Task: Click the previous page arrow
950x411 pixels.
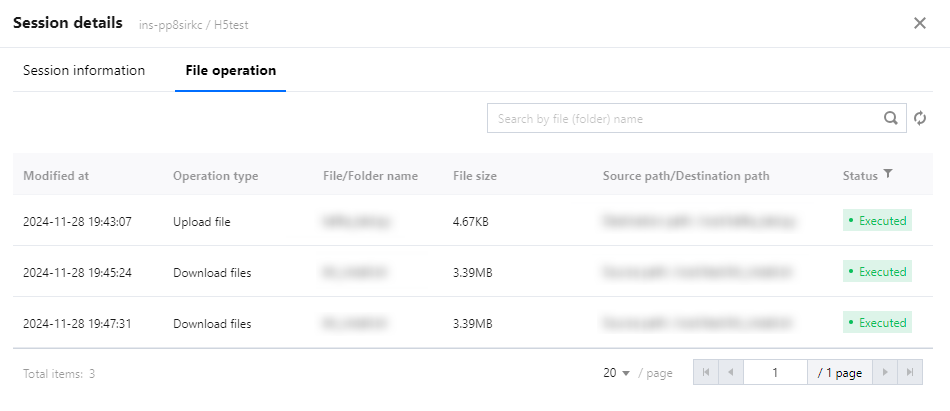Action: pyautogui.click(x=731, y=372)
